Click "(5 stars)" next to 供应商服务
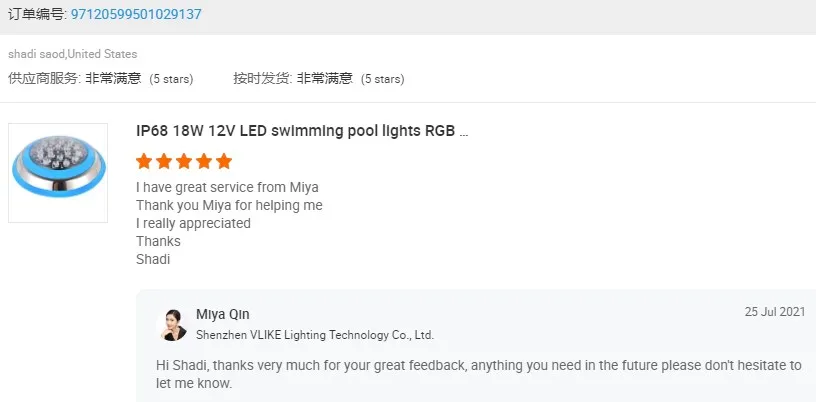Image resolution: width=816 pixels, height=402 pixels. [171, 78]
